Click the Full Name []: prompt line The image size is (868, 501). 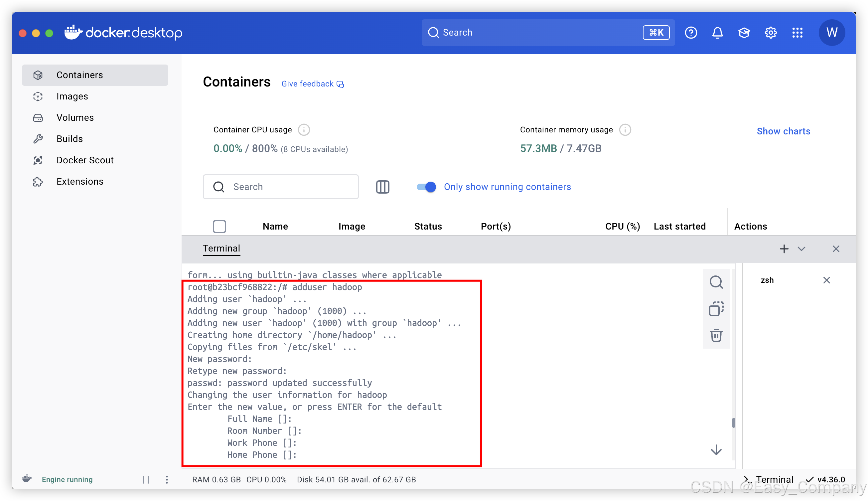(259, 419)
